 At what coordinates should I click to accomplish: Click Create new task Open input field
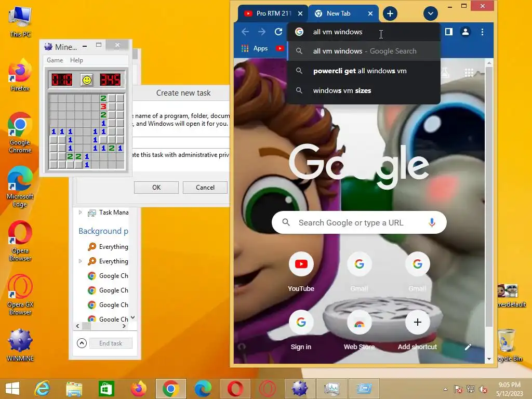point(181,142)
